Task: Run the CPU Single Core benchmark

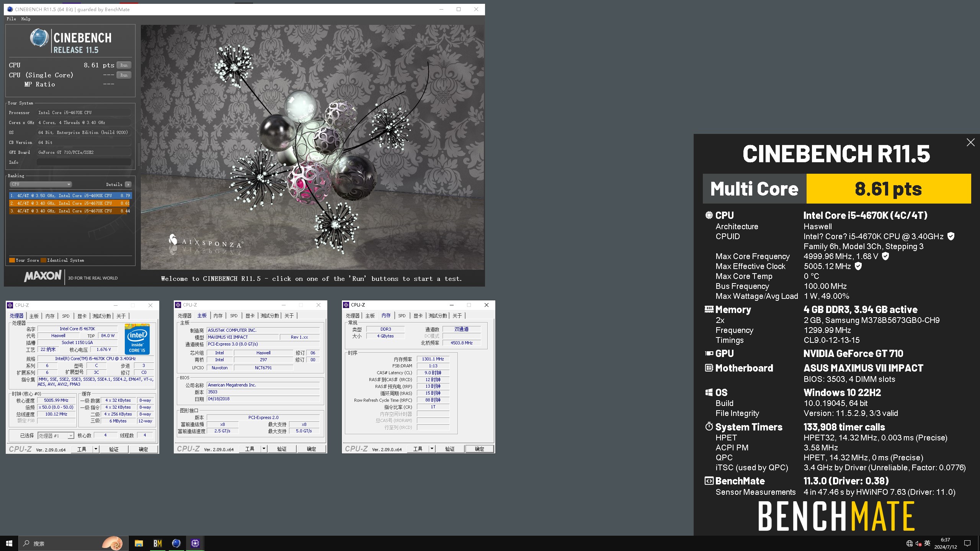Action: click(124, 75)
